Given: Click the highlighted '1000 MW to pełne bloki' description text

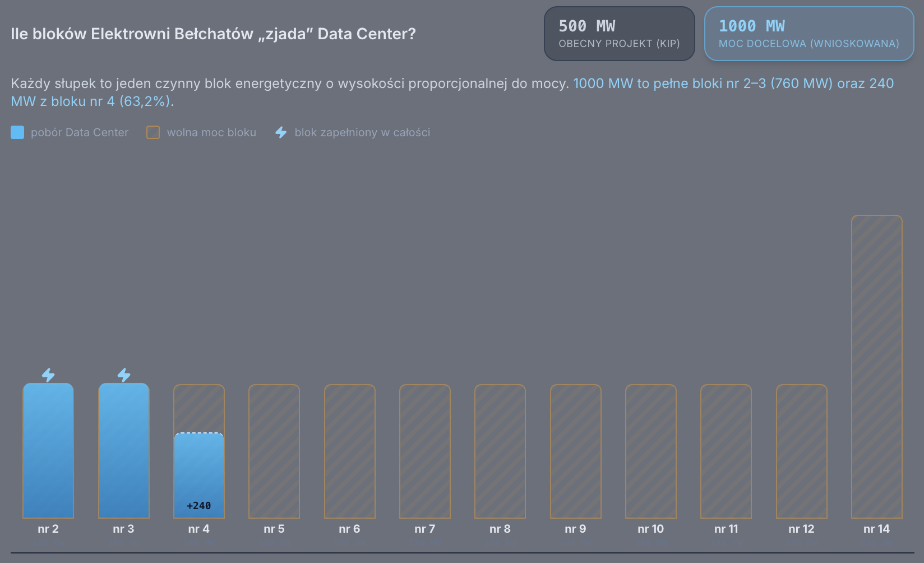Looking at the screenshot, I should pyautogui.click(x=452, y=93).
